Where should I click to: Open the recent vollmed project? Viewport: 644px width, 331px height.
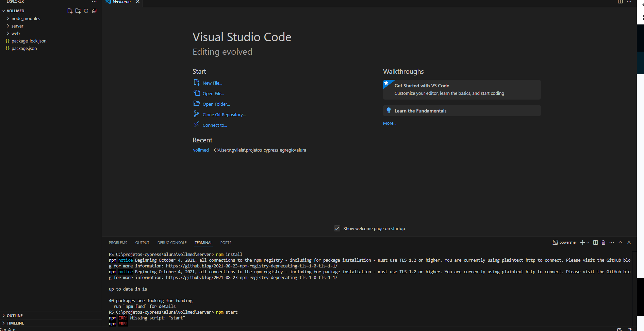(x=201, y=150)
